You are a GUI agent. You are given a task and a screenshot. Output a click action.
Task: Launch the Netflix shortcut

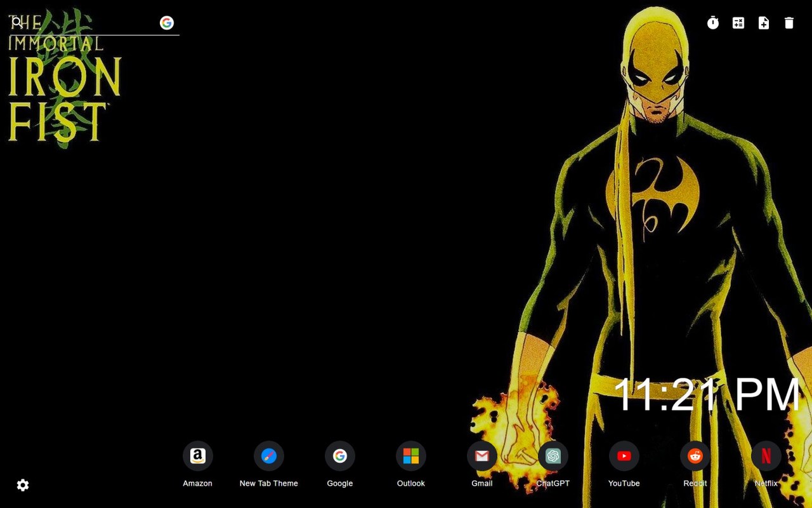[766, 456]
